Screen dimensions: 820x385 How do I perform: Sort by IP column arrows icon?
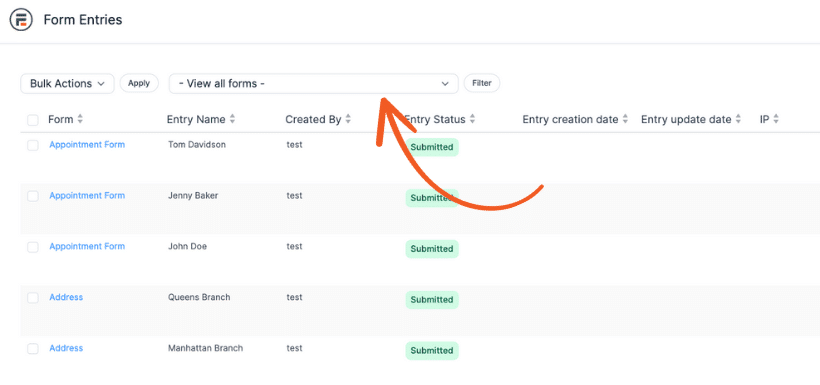pos(776,119)
